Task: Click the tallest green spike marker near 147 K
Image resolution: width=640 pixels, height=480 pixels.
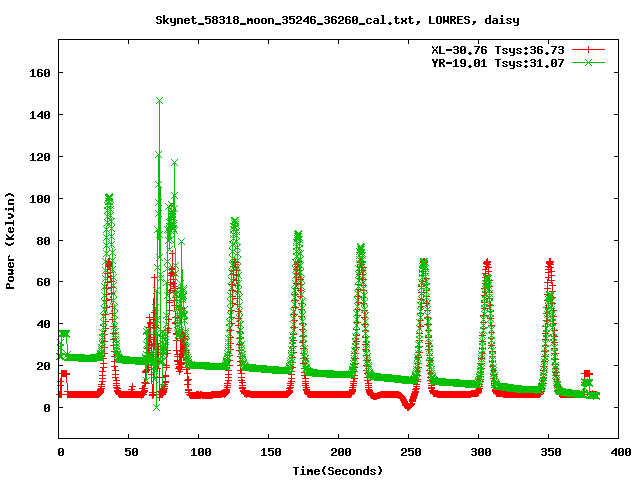Action: pyautogui.click(x=159, y=100)
